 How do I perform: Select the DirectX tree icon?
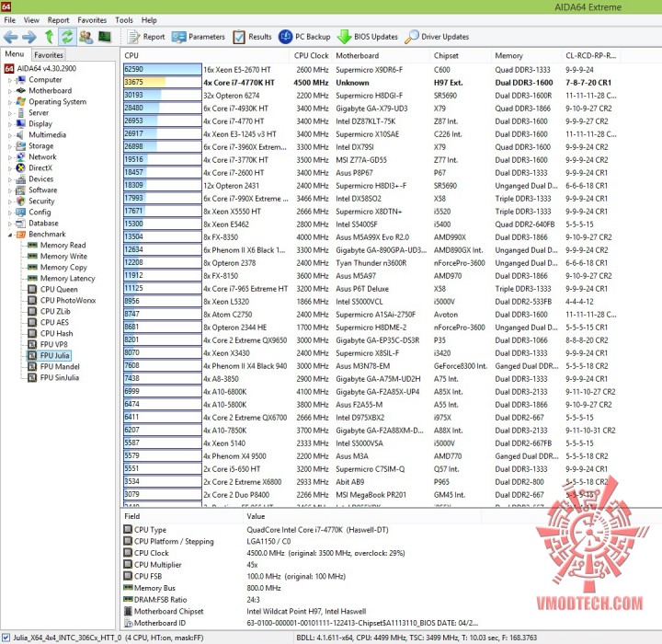tap(20, 167)
